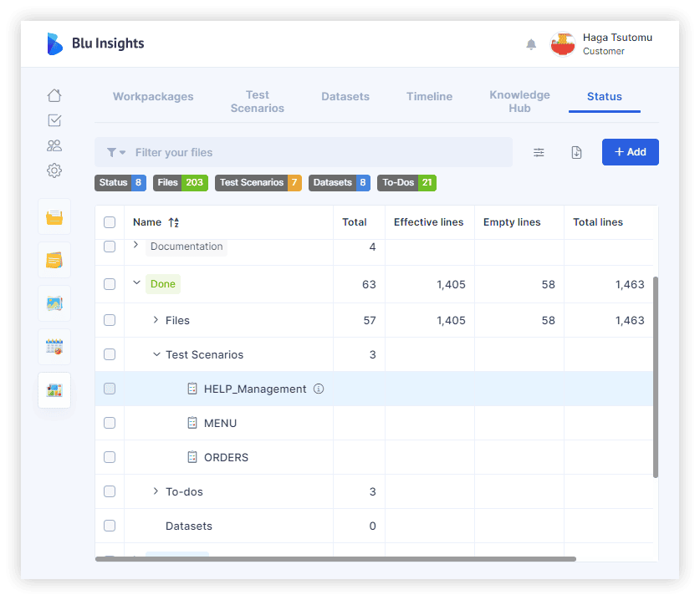This screenshot has height=600, width=700.
Task: Click the horizontal table scrollbar
Action: click(335, 558)
